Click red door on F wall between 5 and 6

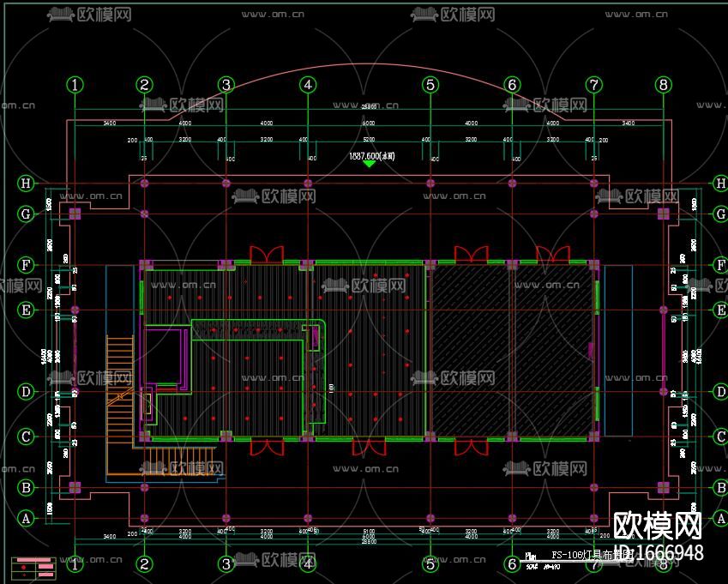coord(472,255)
